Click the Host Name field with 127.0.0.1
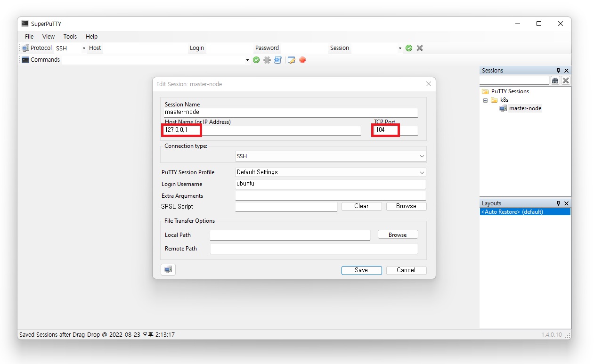Image resolution: width=594 pixels, height=364 pixels. coord(262,130)
